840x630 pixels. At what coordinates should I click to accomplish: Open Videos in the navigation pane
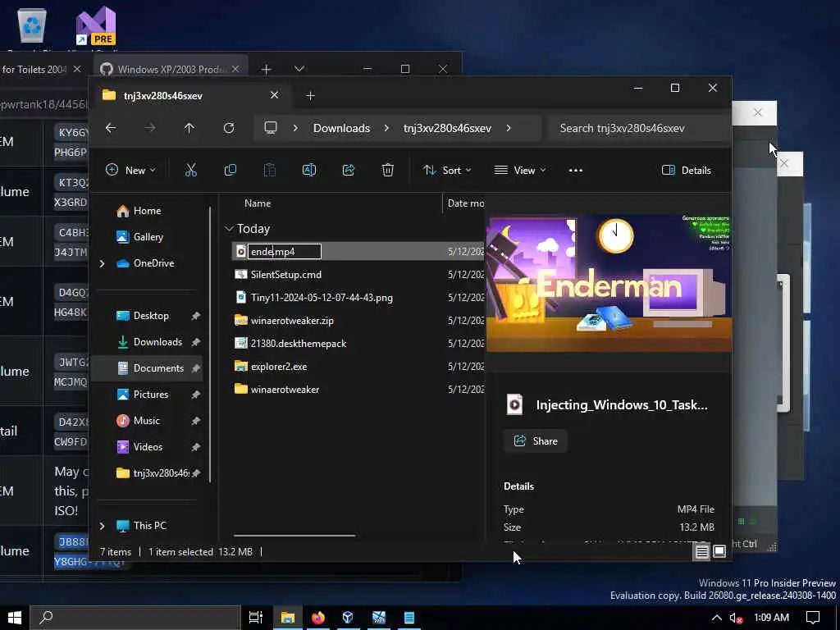[139, 447]
